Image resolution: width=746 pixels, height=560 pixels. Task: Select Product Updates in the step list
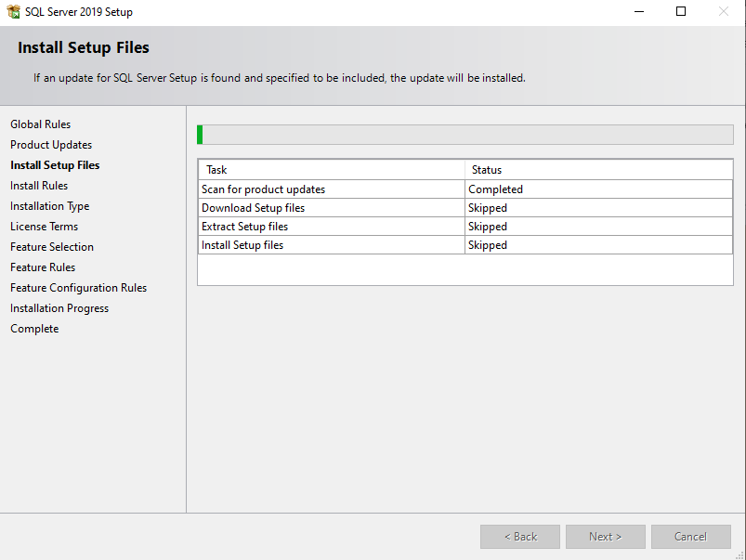[51, 145]
